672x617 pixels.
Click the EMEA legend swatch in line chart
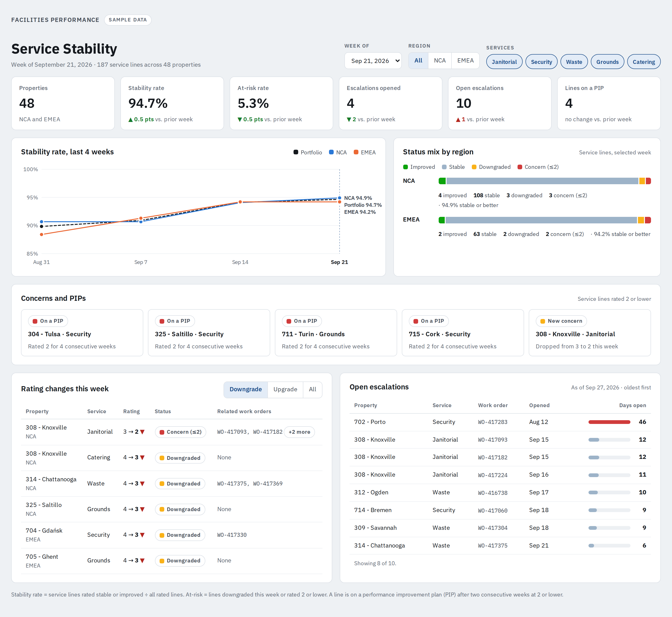point(356,152)
